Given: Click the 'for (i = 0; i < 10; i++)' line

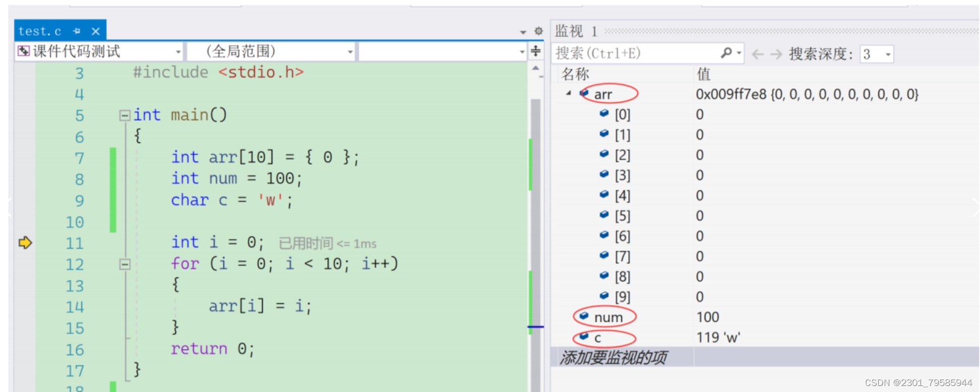Looking at the screenshot, I should click(285, 264).
